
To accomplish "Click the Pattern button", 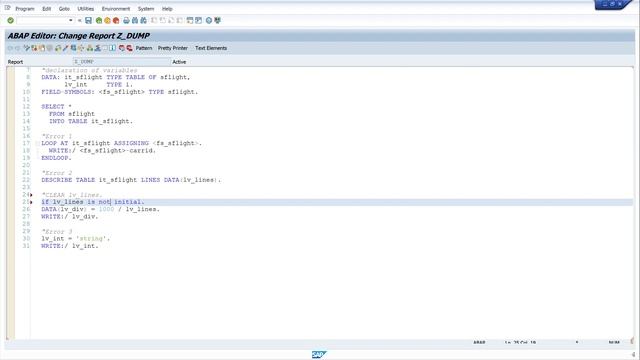I will point(144,48).
